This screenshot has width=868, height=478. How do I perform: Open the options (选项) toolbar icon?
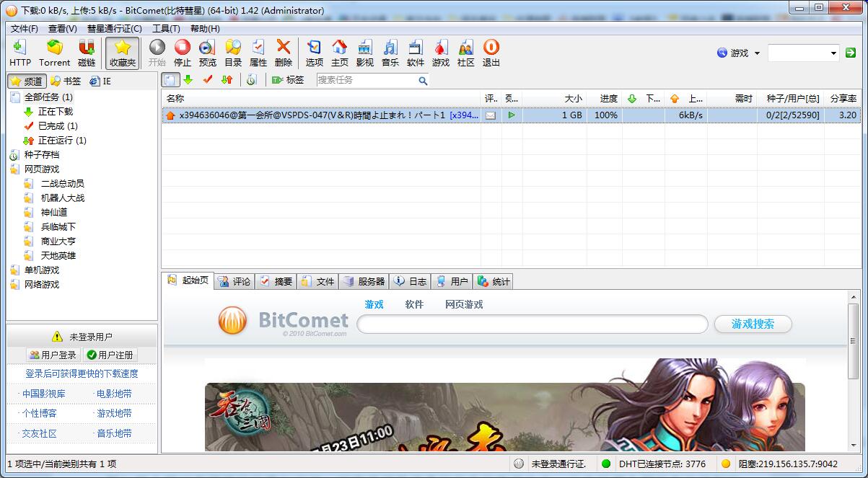coord(315,53)
